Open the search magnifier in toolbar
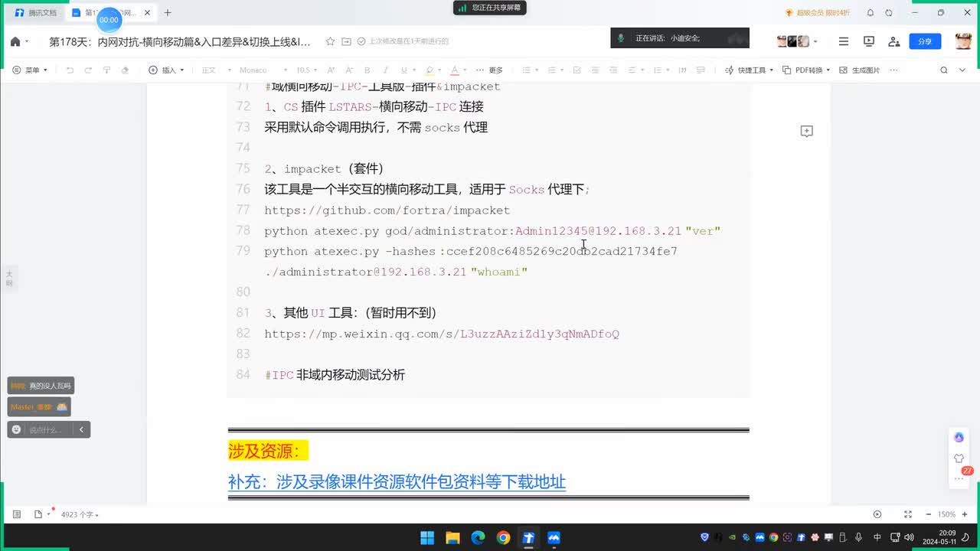980x551 pixels. click(943, 70)
